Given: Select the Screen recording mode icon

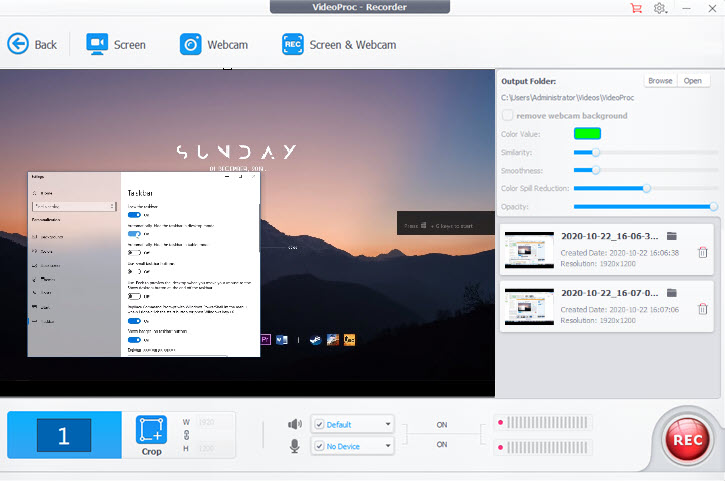Looking at the screenshot, I should pos(97,44).
